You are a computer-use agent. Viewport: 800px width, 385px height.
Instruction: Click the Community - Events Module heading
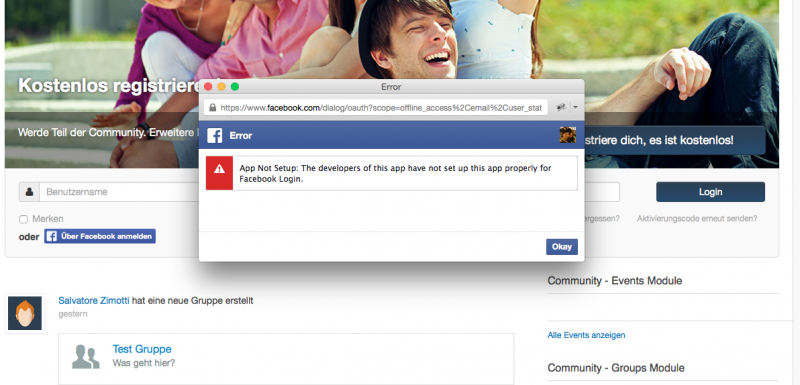615,280
